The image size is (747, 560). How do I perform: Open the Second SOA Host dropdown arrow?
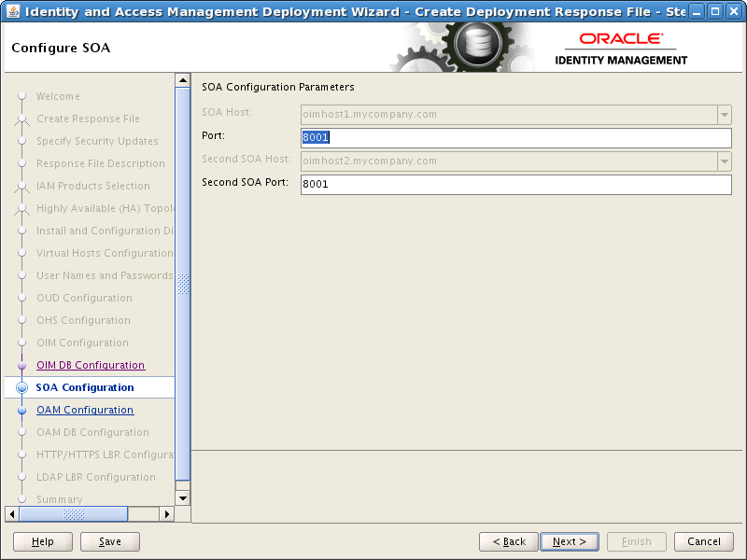[725, 161]
